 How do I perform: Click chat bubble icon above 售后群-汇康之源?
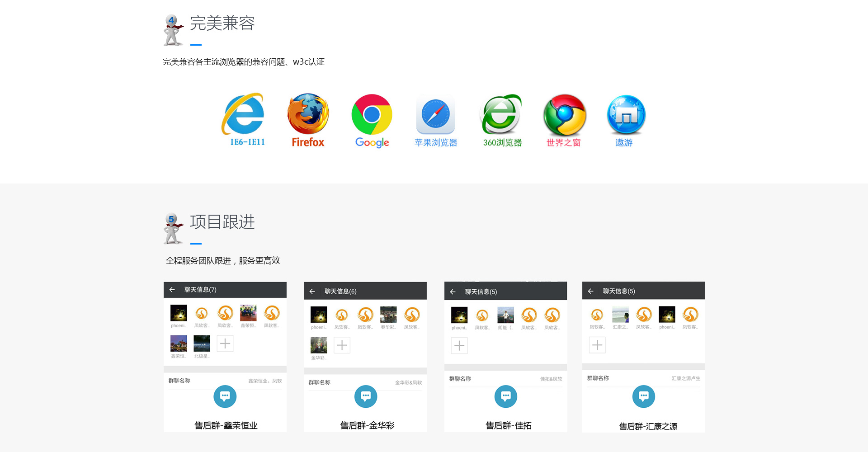tap(643, 396)
